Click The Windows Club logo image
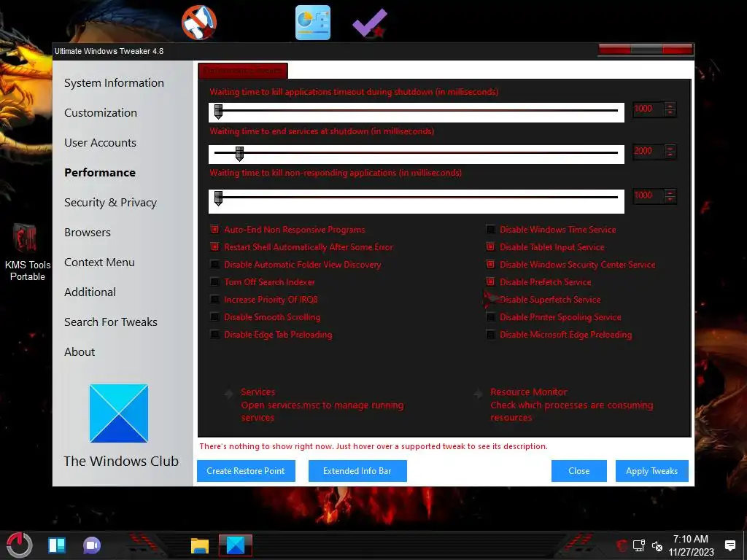 pyautogui.click(x=119, y=413)
